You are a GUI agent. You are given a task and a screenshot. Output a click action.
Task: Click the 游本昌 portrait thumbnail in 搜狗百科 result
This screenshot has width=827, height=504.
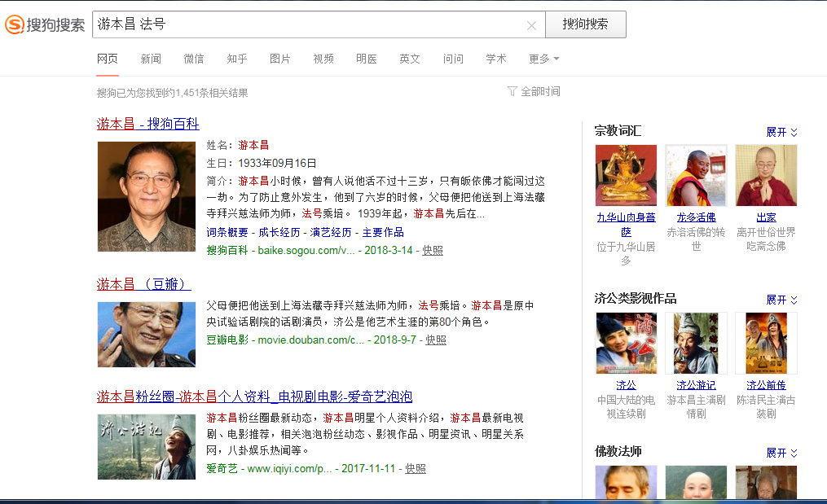click(x=147, y=196)
